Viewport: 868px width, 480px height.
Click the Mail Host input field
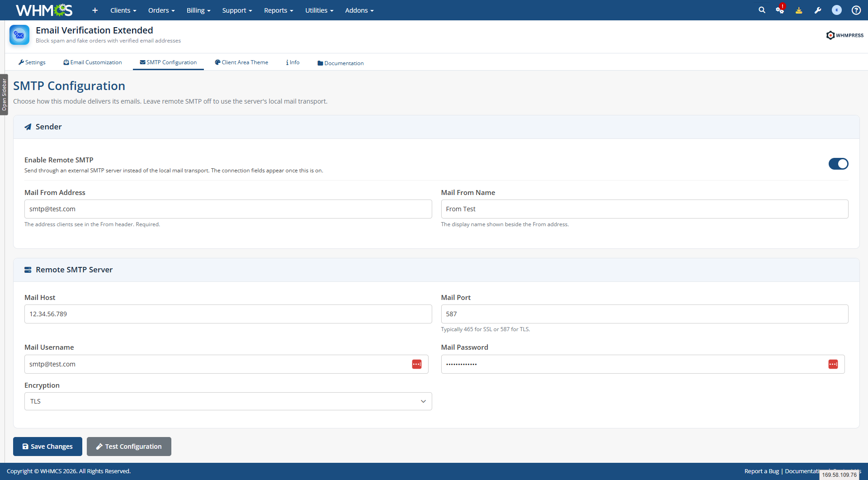(x=228, y=314)
